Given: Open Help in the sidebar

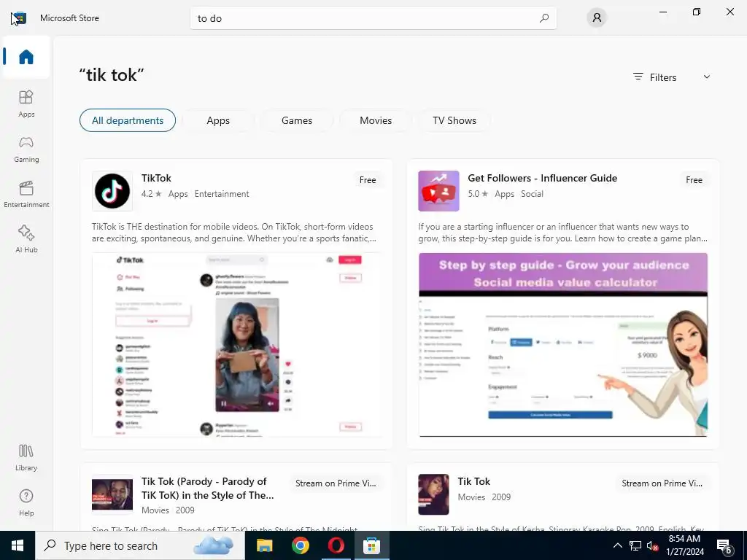Looking at the screenshot, I should point(26,502).
